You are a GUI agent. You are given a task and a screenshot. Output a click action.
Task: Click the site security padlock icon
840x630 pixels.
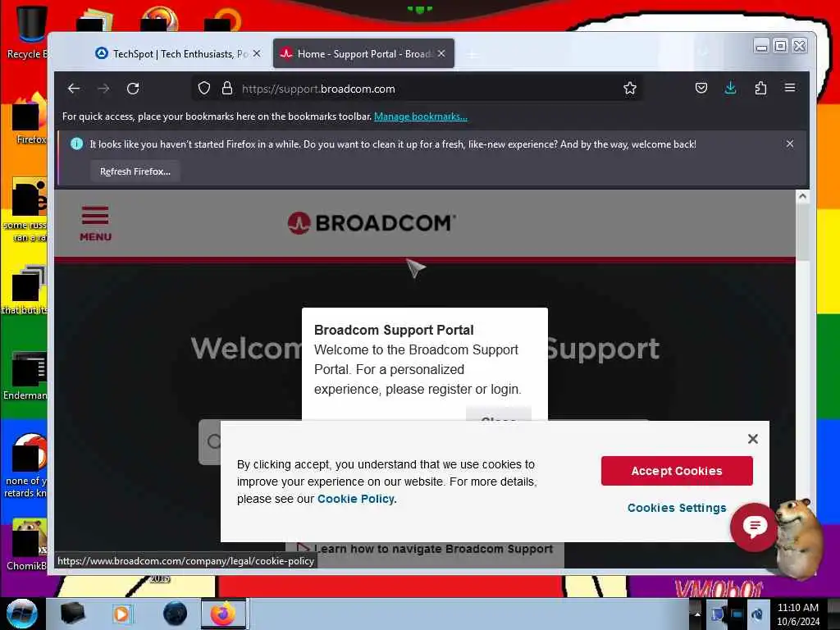pos(227,89)
